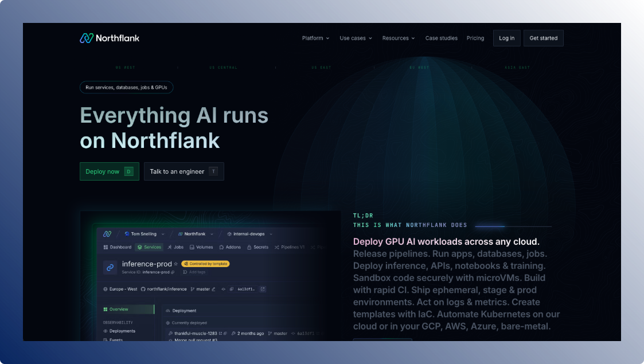The height and width of the screenshot is (364, 644).
Task: Select Overview in the sidebar
Action: click(128, 310)
